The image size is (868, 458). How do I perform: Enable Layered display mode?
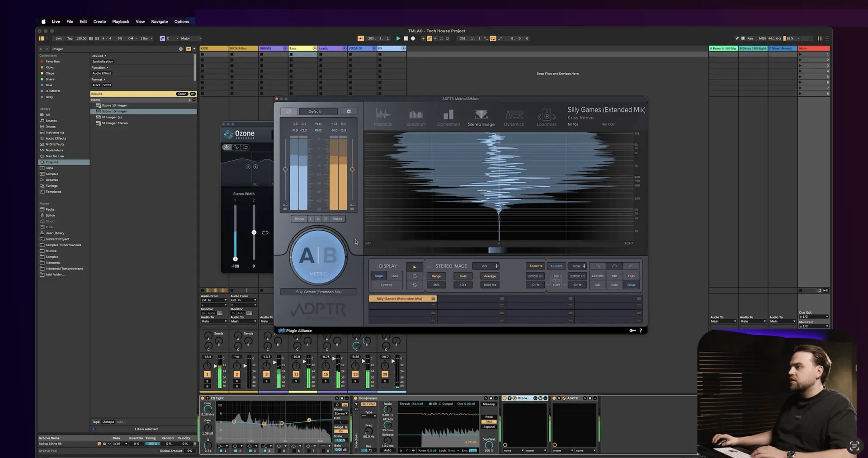[x=387, y=285]
